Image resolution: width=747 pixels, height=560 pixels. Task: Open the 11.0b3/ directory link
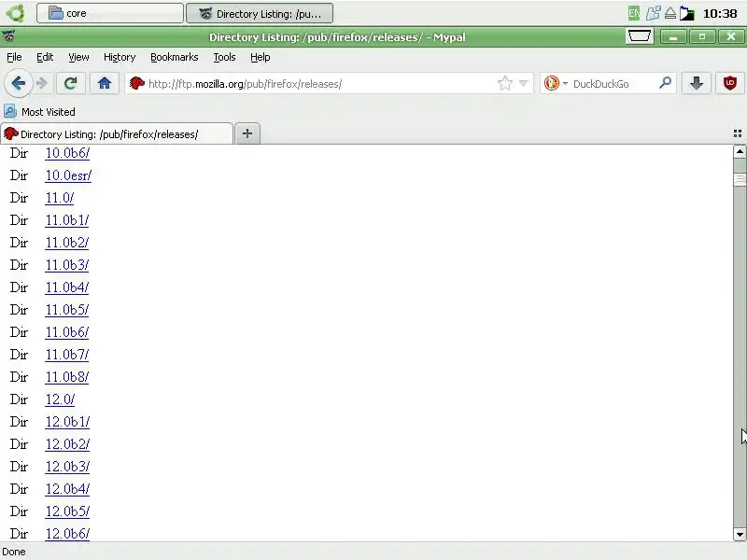point(66,265)
